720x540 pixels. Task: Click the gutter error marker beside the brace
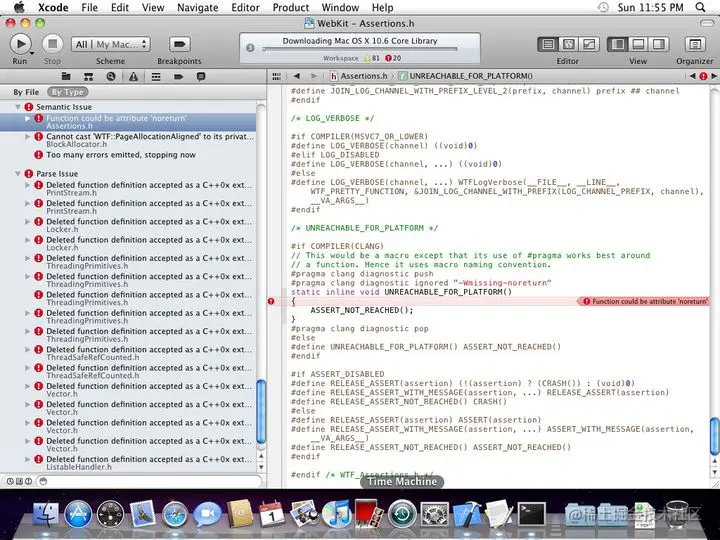(x=271, y=301)
